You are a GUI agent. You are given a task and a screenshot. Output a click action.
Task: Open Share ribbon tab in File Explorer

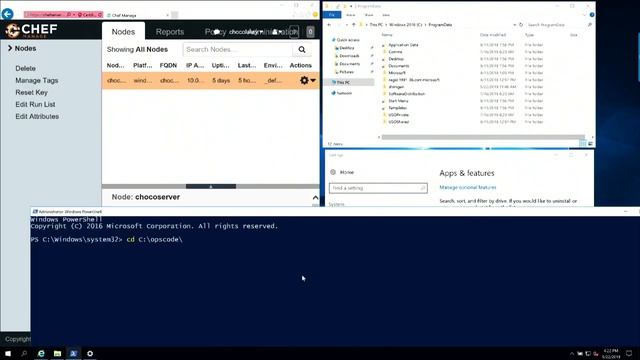(369, 15)
